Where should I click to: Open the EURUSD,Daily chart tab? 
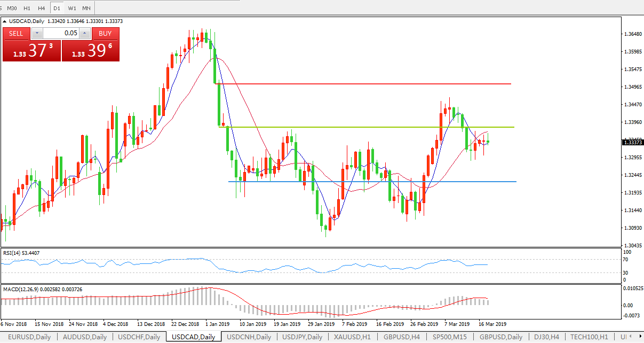[29, 337]
